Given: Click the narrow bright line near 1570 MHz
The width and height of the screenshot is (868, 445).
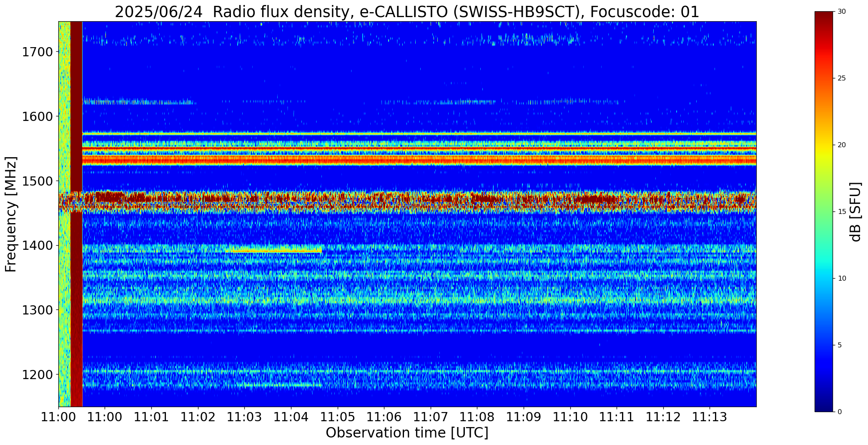Looking at the screenshot, I should (x=419, y=133).
